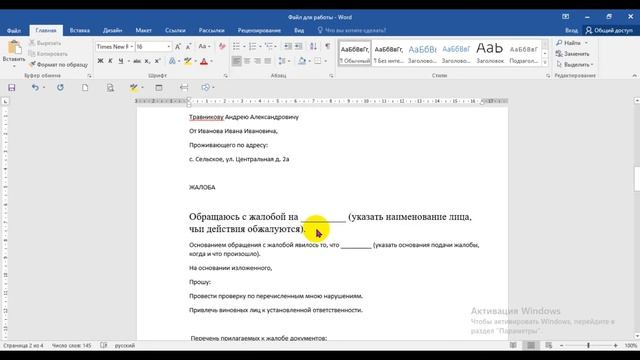Open the Change Case (Aa) dropdown
Viewport: 640px width, 360px height.
[204, 47]
